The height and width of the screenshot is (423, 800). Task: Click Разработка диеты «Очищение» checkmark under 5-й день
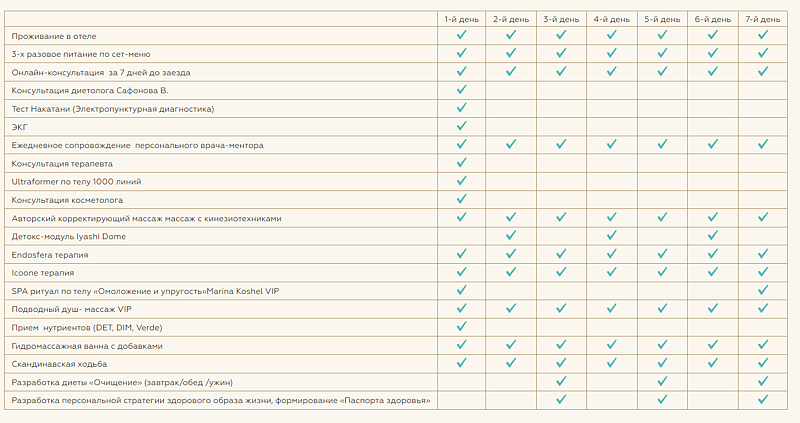click(661, 381)
